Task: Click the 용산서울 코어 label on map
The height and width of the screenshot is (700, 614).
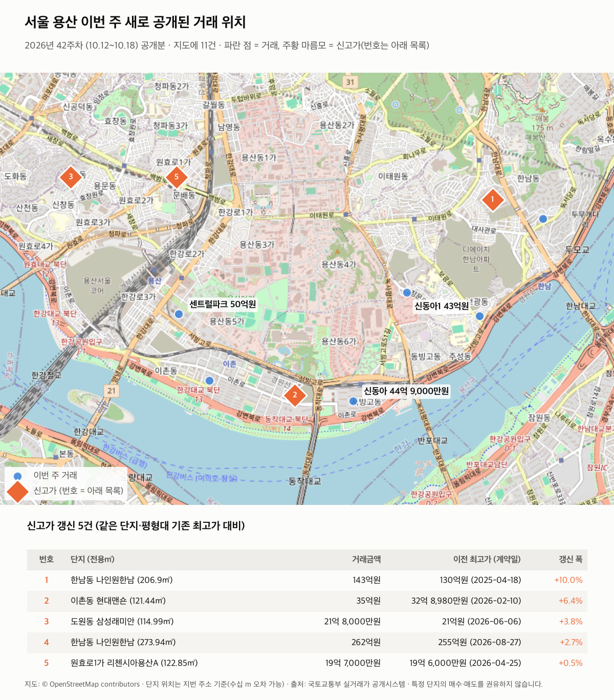Action: tap(97, 285)
